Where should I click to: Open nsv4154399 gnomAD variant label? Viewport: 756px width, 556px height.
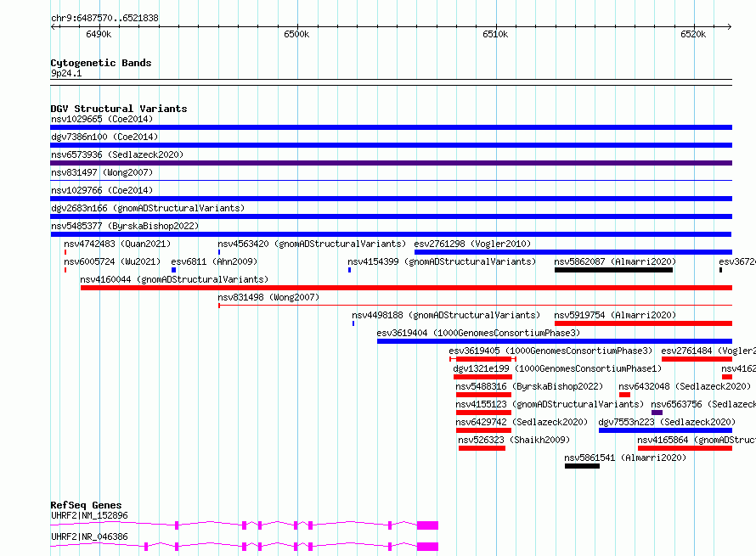pyautogui.click(x=442, y=261)
